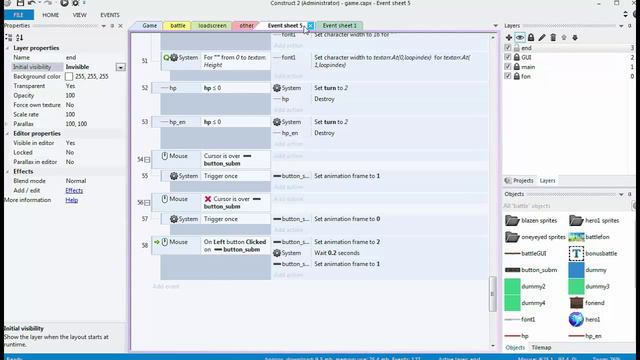Click Add event at the bottom
Screen dimensions: 640x360
pos(166,287)
